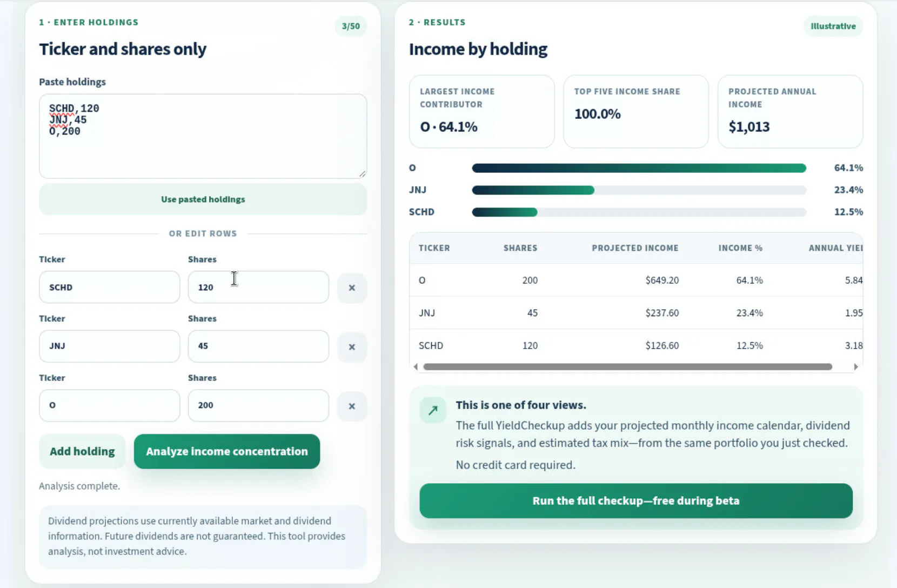
Task: Click the Projected Income column header
Action: pyautogui.click(x=635, y=248)
